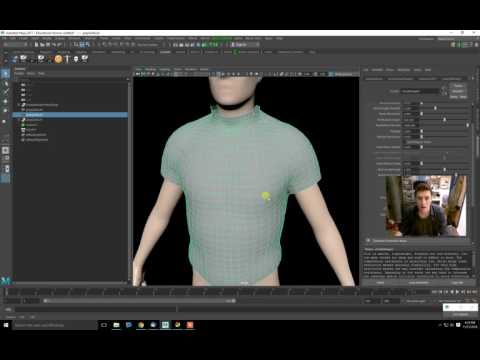Click the Load Attributes button
Screen dimensions: 480x360
[419, 283]
